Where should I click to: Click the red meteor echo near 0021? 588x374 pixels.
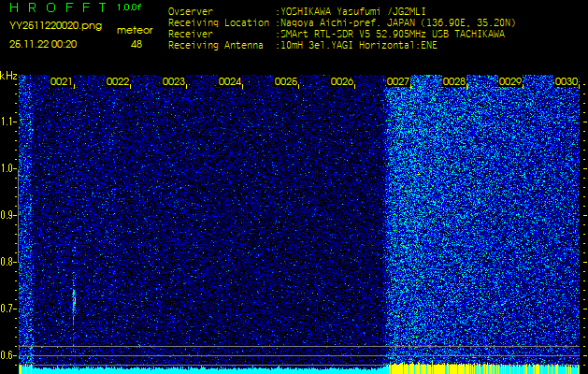pos(74,299)
